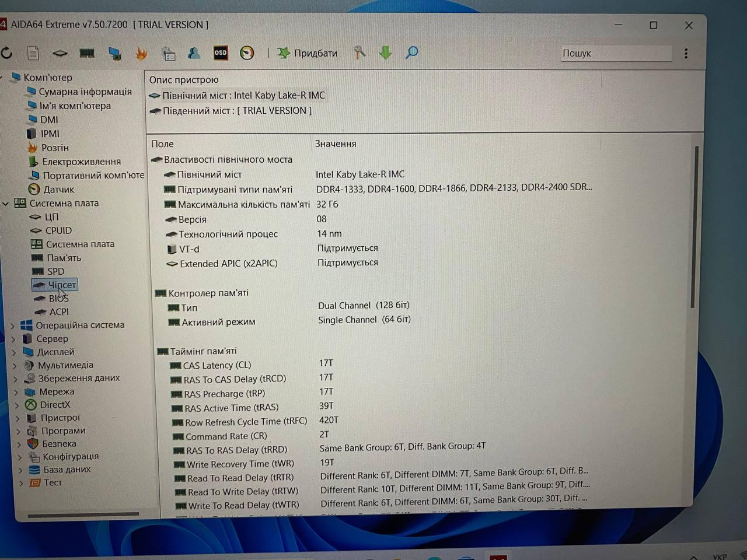747x560 pixels.
Task: Click the green memory module toolbar icon
Action: (87, 53)
